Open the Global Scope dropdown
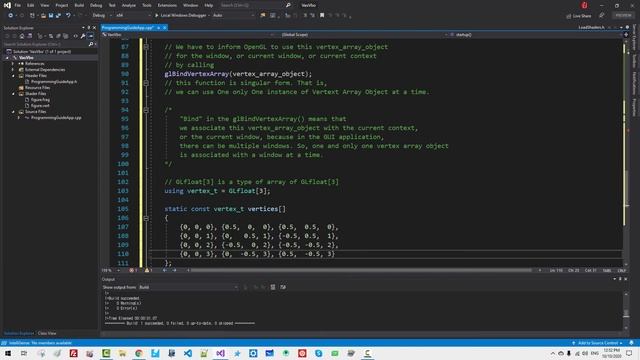 point(361,35)
